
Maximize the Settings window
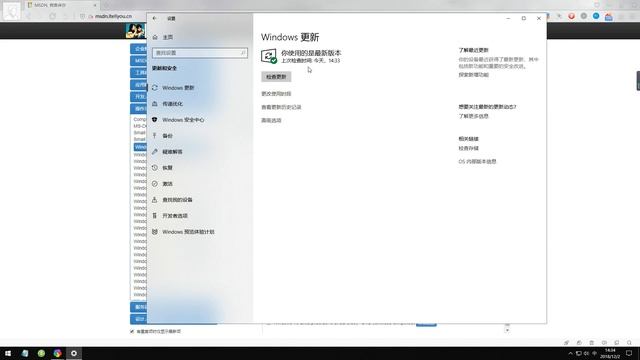524,18
